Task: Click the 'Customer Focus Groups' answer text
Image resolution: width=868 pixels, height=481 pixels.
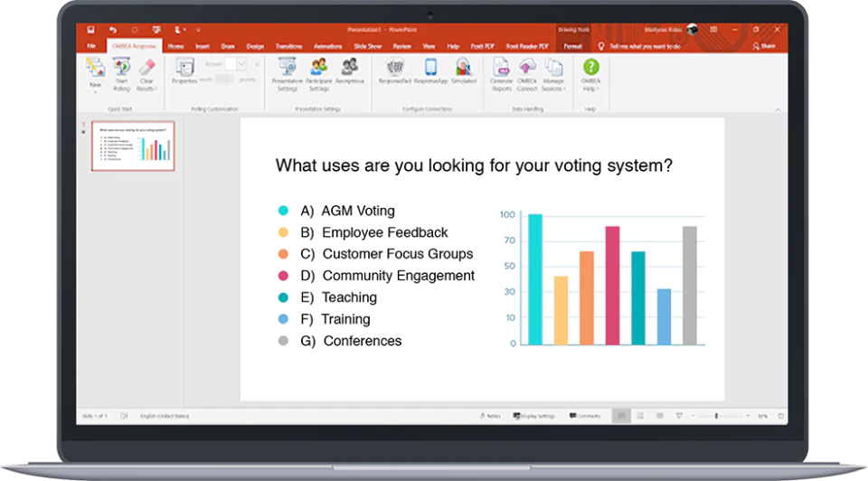Action: point(398,254)
